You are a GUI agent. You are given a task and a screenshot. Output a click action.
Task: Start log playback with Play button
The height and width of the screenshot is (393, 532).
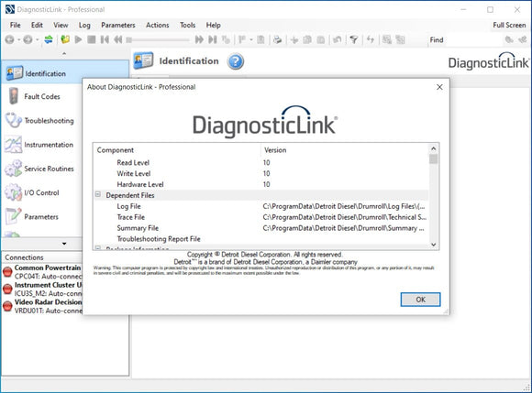pos(78,39)
